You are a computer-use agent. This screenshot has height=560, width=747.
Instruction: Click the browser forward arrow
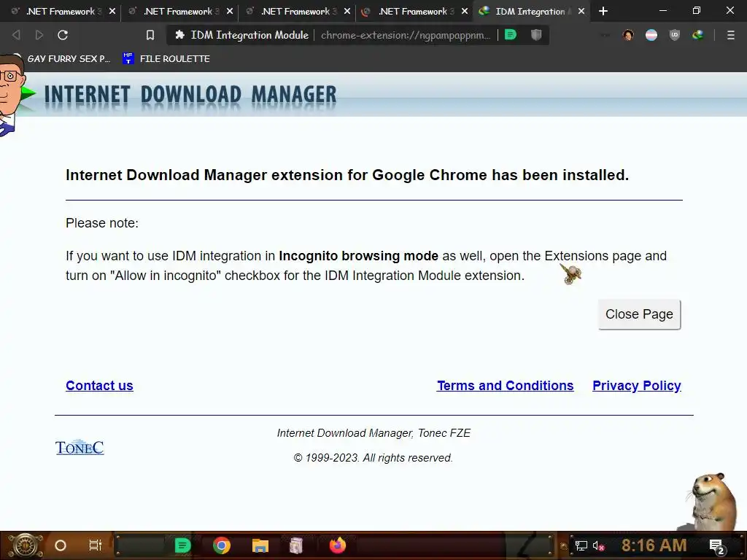click(x=39, y=35)
